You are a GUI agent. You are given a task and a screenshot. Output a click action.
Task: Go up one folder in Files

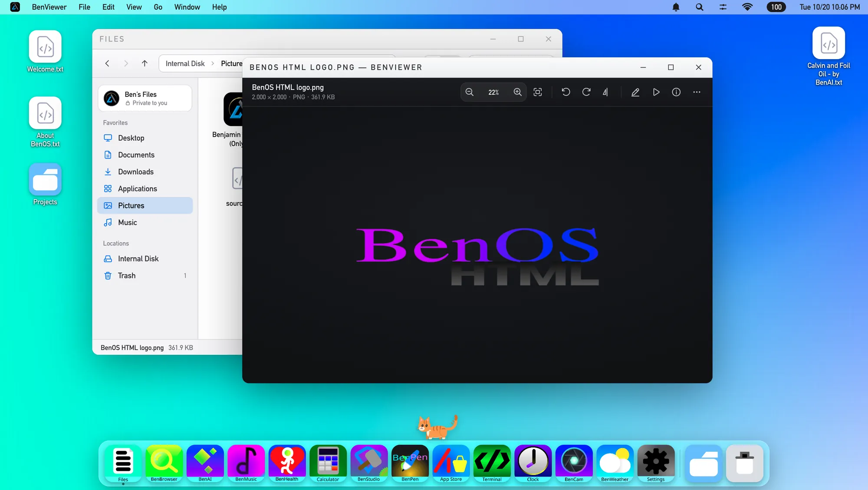click(x=145, y=63)
